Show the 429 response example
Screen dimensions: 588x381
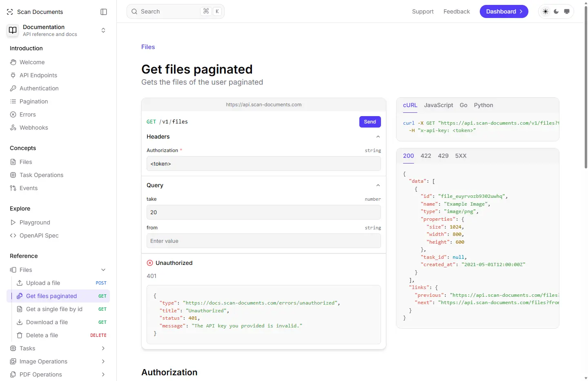coord(443,156)
